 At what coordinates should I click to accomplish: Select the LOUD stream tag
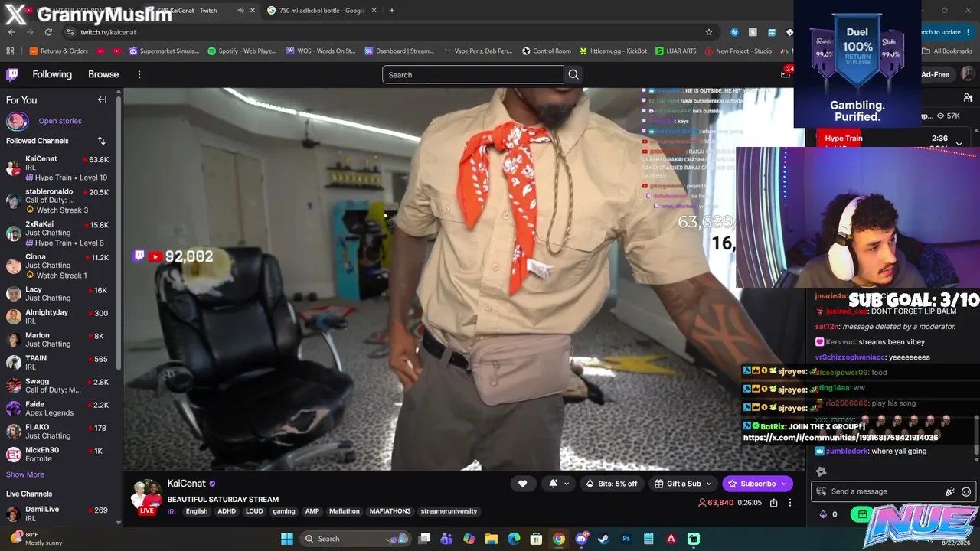pyautogui.click(x=254, y=511)
